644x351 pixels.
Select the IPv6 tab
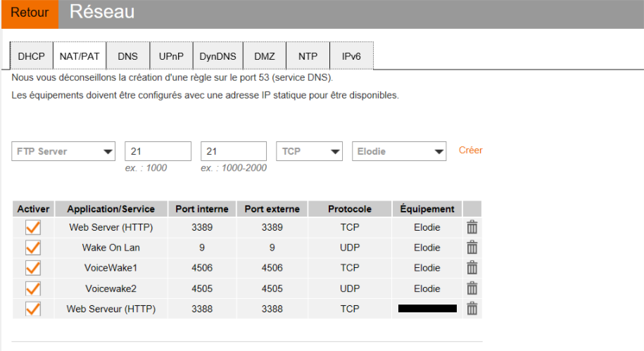tap(351, 56)
